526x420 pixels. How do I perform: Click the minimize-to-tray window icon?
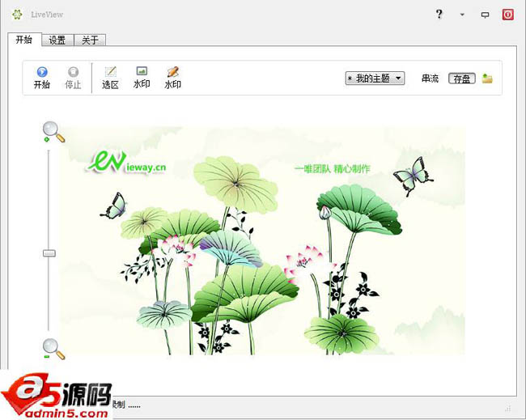pyautogui.click(x=485, y=15)
